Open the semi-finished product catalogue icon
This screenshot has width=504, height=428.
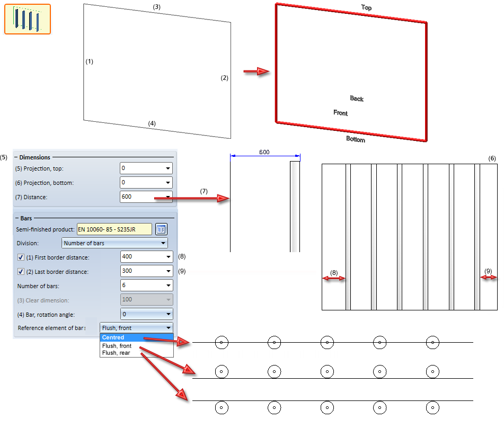tap(161, 229)
